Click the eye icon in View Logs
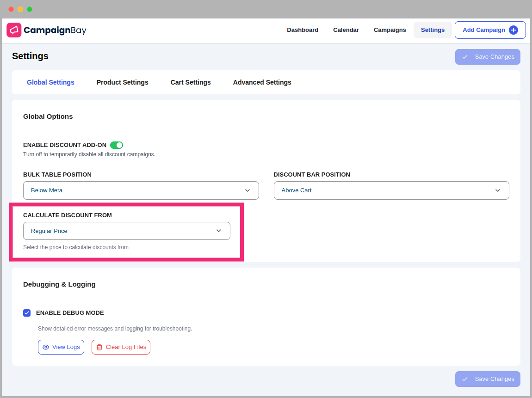Screen dimensions: 532x398 [x=46, y=347]
